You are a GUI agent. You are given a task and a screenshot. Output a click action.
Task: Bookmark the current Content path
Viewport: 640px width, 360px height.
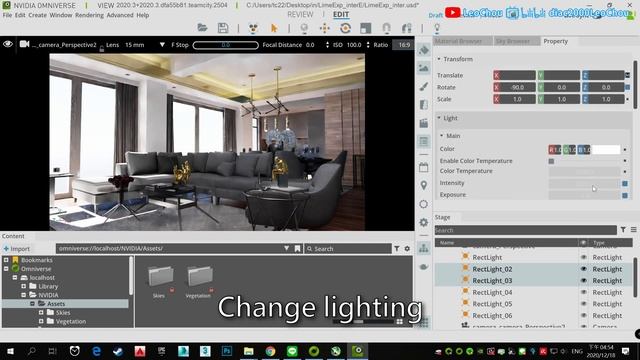[x=298, y=248]
